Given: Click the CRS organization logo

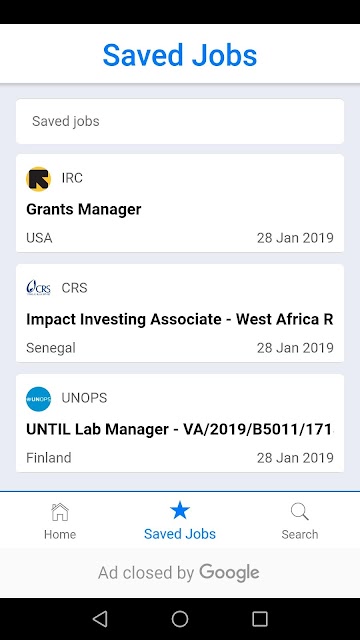Looking at the screenshot, I should (x=38, y=288).
